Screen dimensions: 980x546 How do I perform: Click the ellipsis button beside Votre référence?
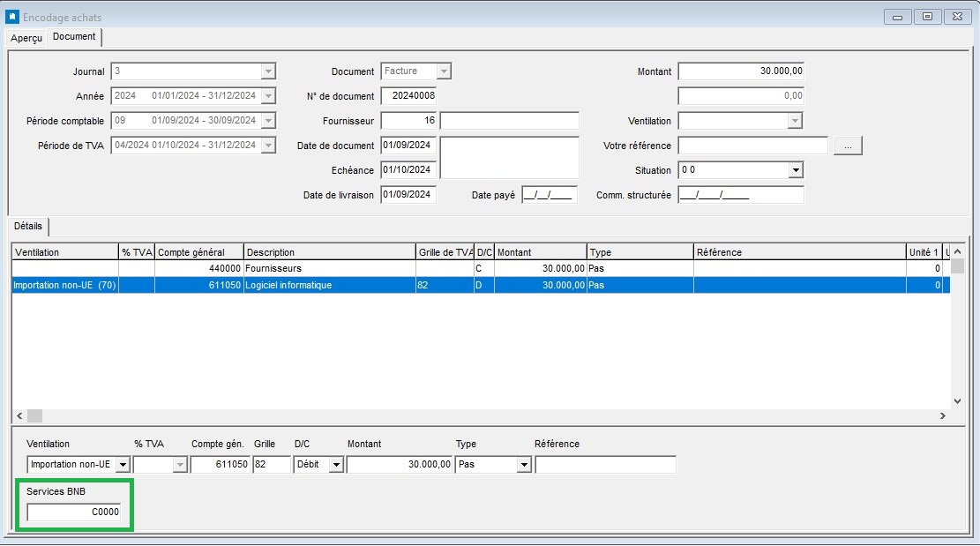coord(848,146)
